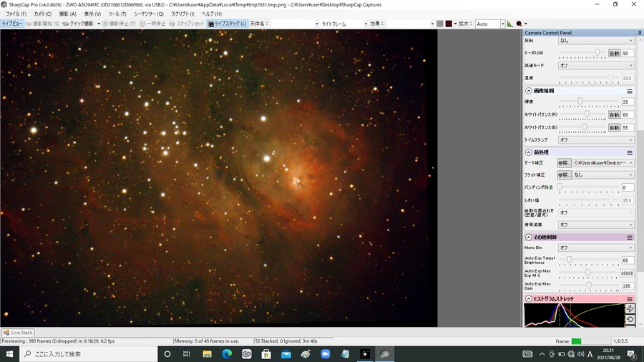Open File Explorer from taskbar

[x=207, y=354]
